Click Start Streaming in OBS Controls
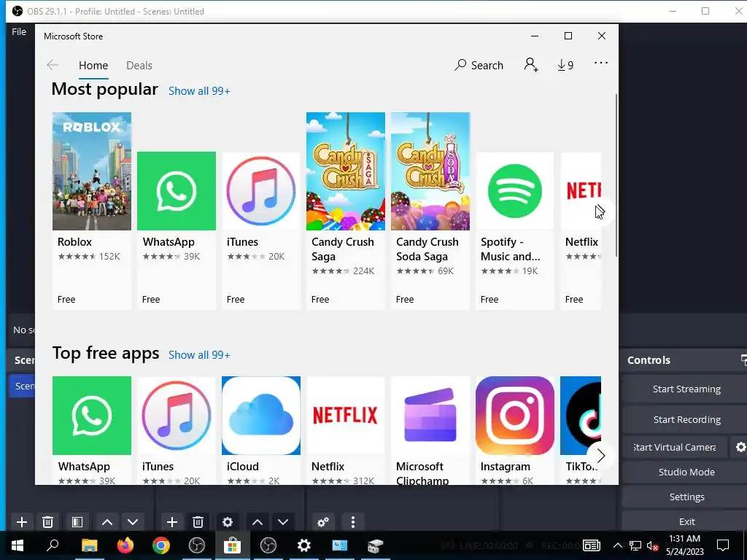The height and width of the screenshot is (560, 747). coord(686,389)
